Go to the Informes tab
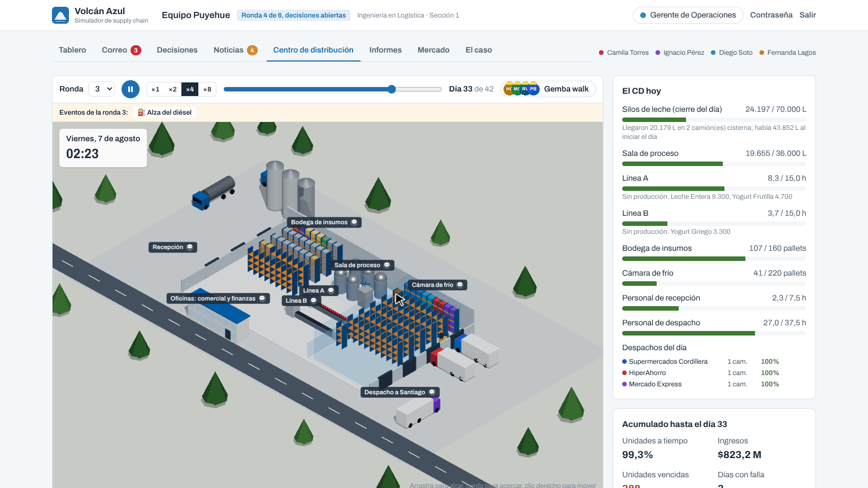Viewport: 868px width, 488px height. pyautogui.click(x=385, y=50)
